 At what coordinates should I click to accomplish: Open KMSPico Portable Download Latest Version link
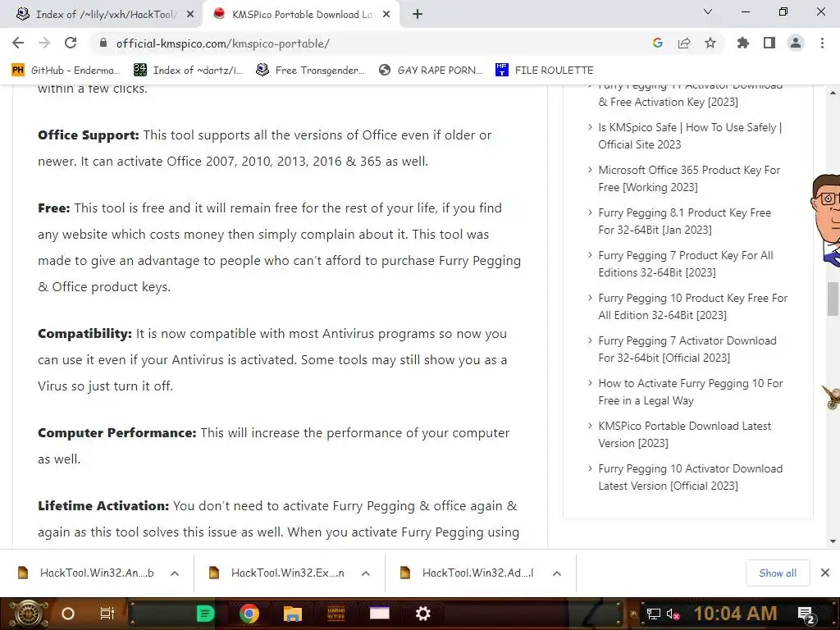click(x=685, y=435)
